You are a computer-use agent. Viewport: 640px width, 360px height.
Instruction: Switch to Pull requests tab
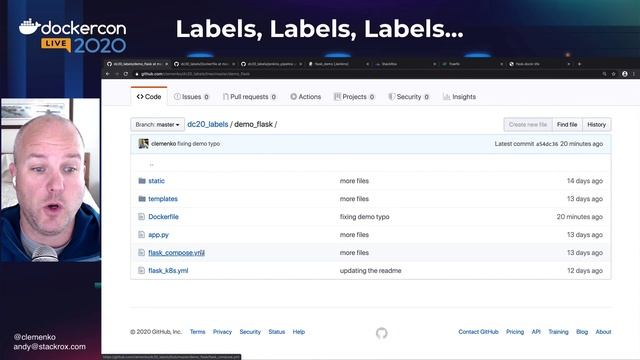249,97
